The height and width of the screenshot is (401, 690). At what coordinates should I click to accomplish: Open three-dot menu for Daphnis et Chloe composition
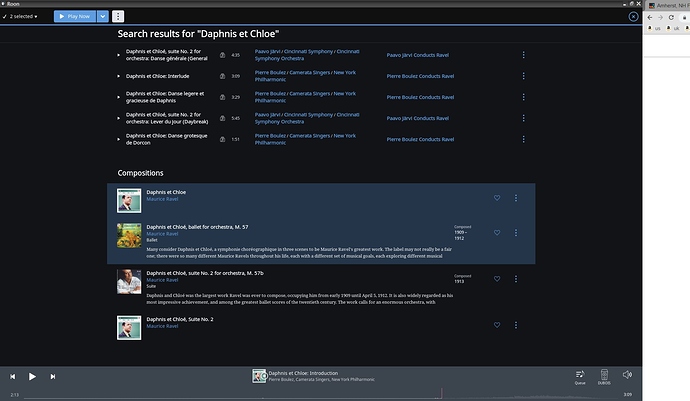pyautogui.click(x=516, y=198)
